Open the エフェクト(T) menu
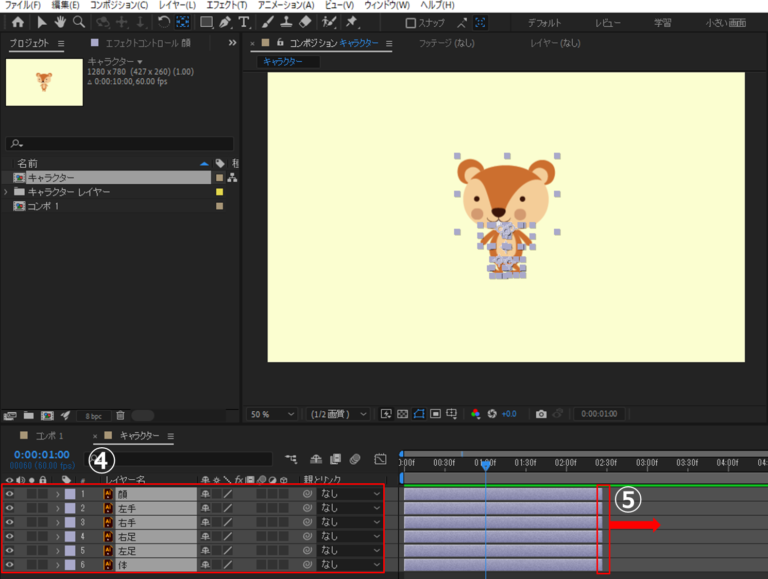 (x=226, y=6)
